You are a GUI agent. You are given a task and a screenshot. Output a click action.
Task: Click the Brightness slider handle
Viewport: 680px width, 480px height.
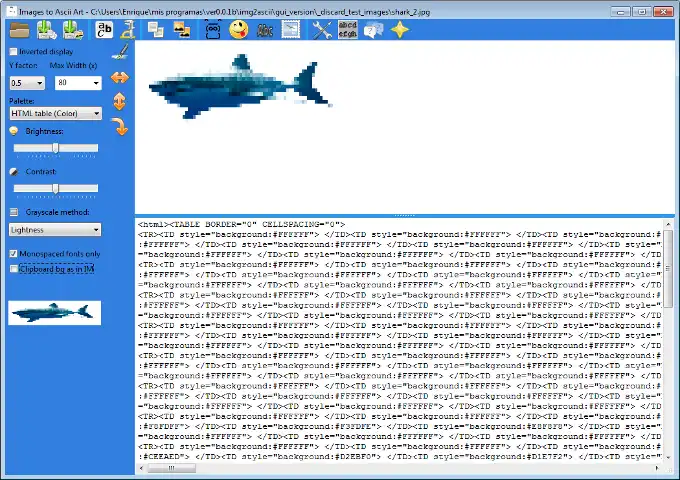pos(56,148)
